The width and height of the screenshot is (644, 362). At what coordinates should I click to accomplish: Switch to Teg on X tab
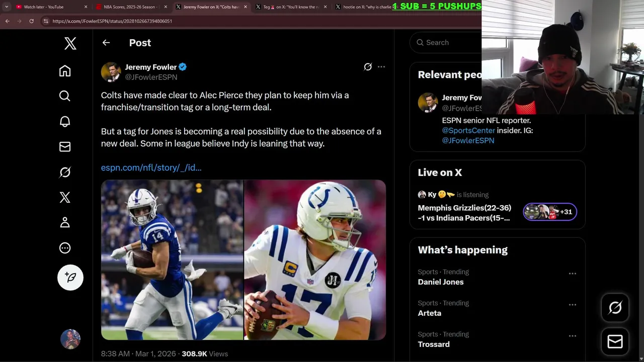(x=291, y=7)
